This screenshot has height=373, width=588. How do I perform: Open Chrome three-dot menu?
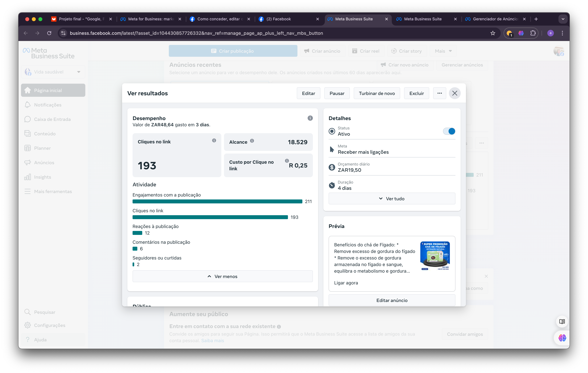pyautogui.click(x=562, y=33)
